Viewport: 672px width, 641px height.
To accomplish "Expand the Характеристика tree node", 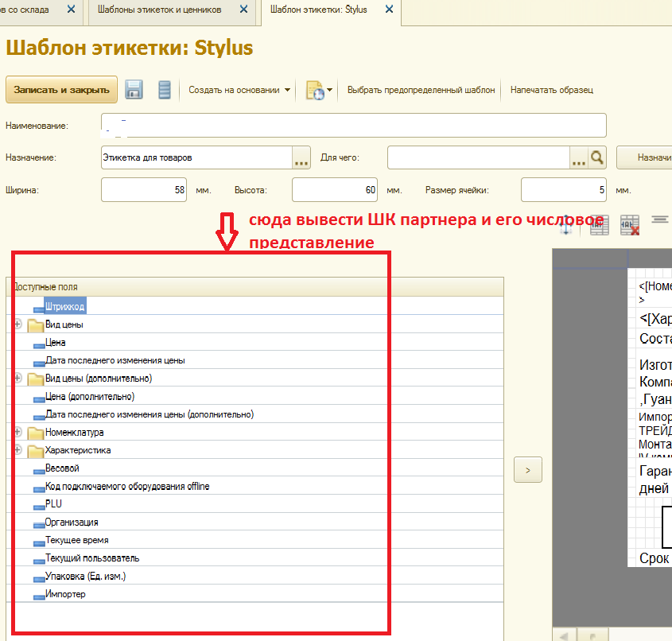I will click(17, 450).
